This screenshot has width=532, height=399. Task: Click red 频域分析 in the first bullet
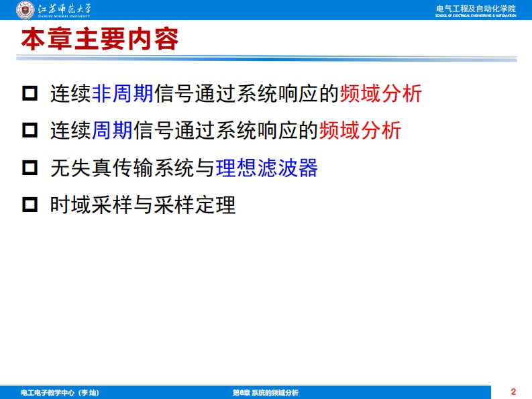pyautogui.click(x=381, y=93)
